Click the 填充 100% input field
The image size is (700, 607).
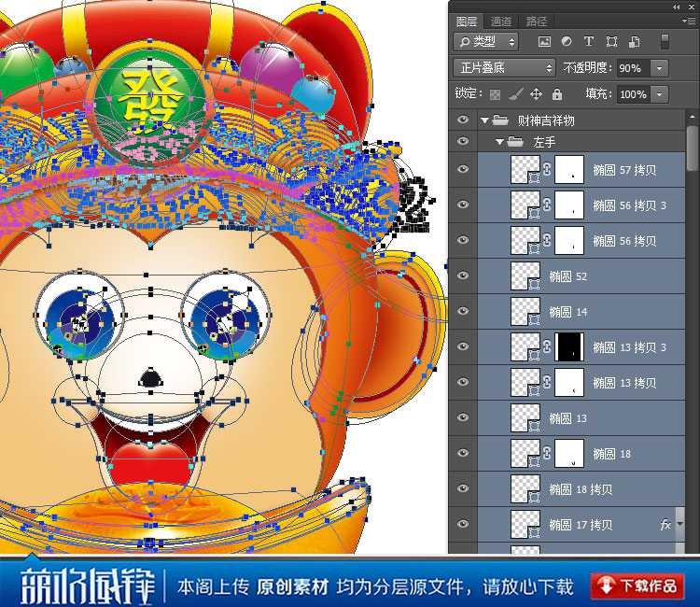[633, 94]
